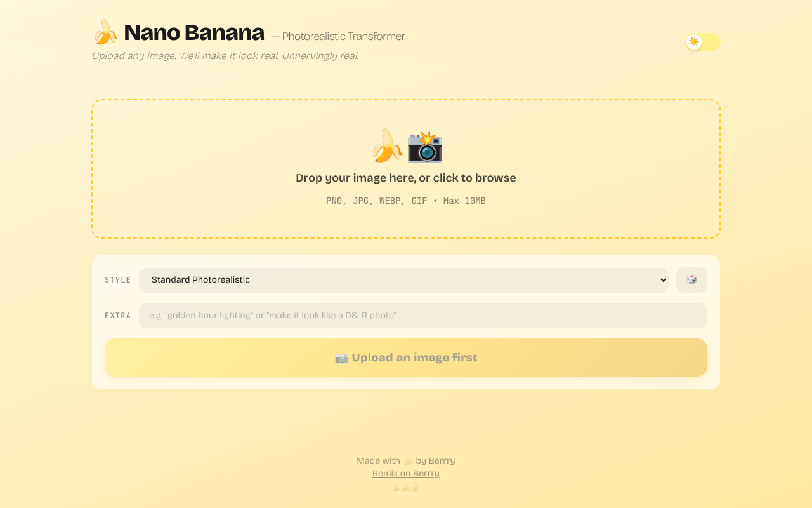Screen dimensions: 812x508
Task: Click the chevron on the Standard Photorealistic dropdown
Action: pyautogui.click(x=663, y=280)
